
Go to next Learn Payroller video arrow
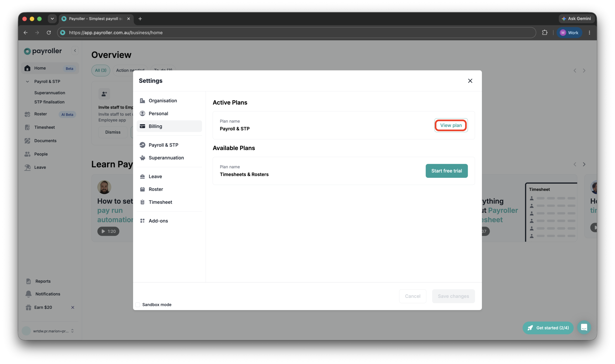pyautogui.click(x=584, y=164)
